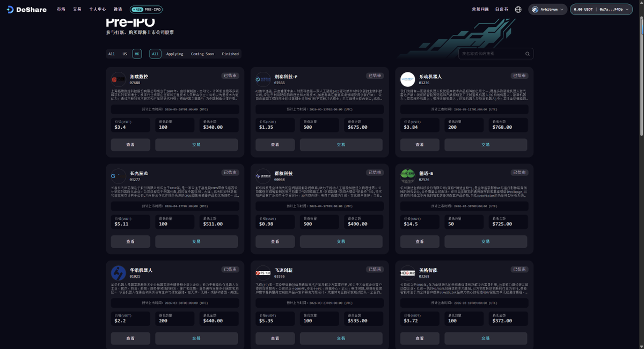The height and width of the screenshot is (349, 644).
Task: Click 查看 on stock 07666 card
Action: [x=275, y=145]
